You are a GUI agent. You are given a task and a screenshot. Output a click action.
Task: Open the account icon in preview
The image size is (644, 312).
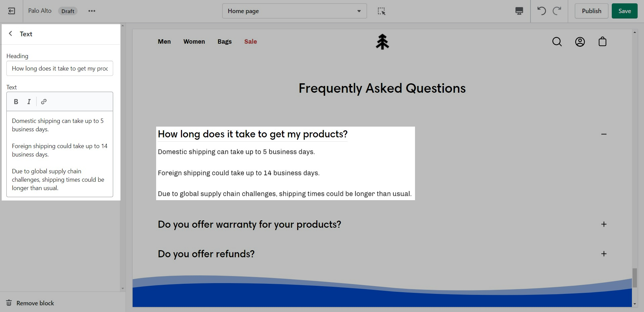point(580,42)
